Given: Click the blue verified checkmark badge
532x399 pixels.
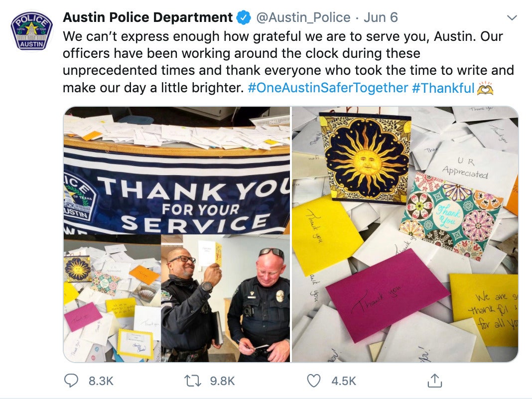Looking at the screenshot, I should (244, 17).
